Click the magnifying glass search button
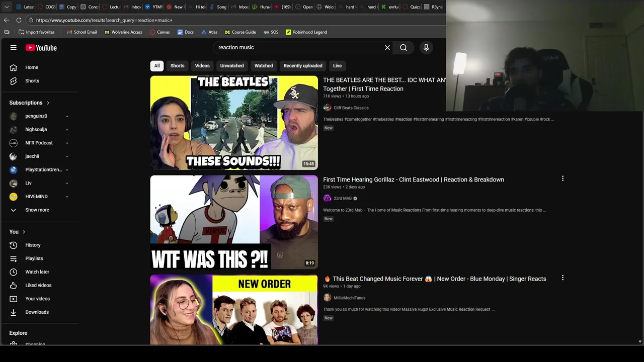This screenshot has width=644, height=362. coord(404,48)
